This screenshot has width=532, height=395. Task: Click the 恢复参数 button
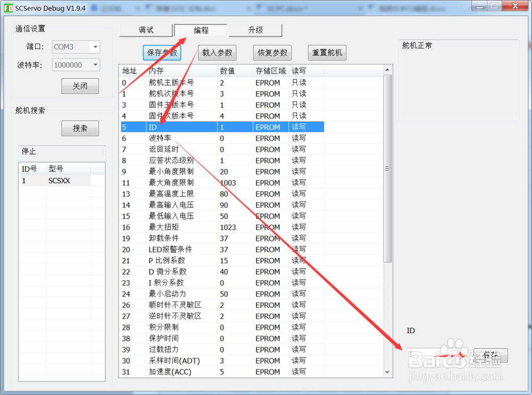pos(272,52)
